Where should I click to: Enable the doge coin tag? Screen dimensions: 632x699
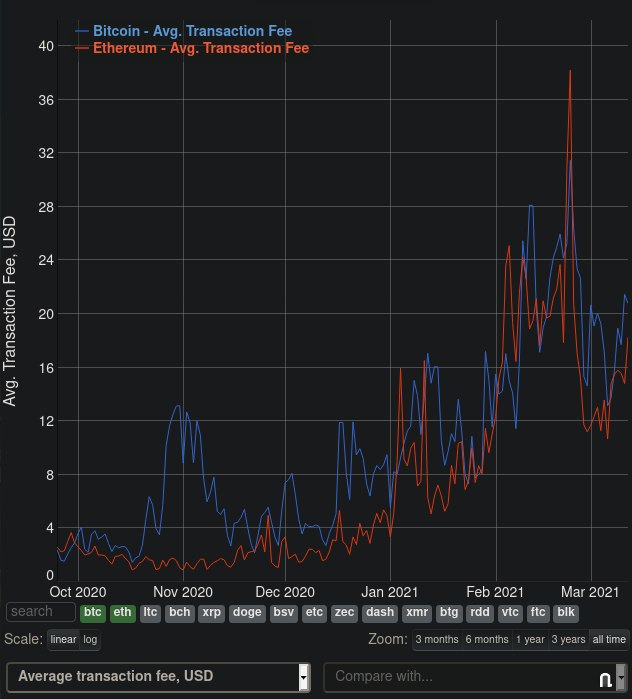(x=247, y=613)
